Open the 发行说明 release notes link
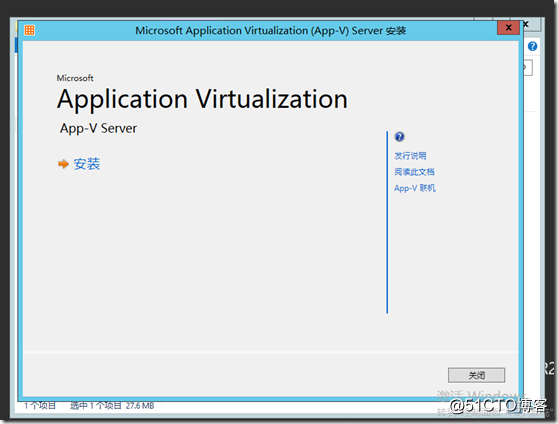This screenshot has width=558, height=424. click(410, 156)
